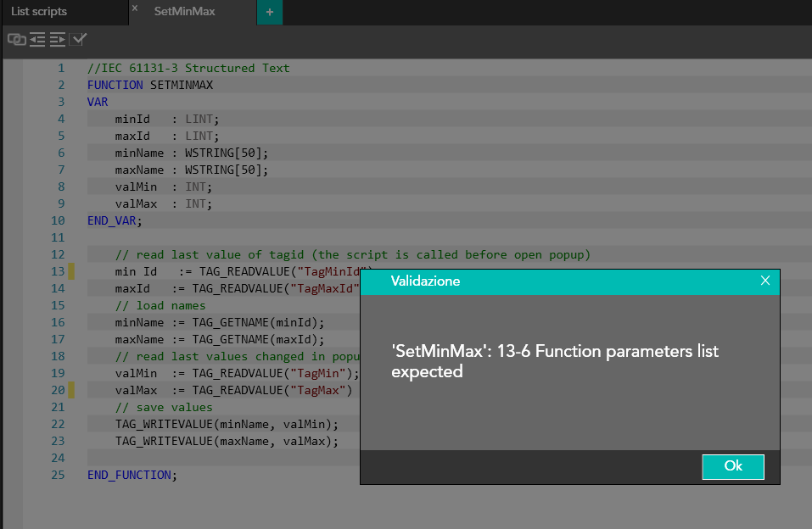Select the SetMinMax tab
The width and height of the screenshot is (812, 529).
pos(184,13)
